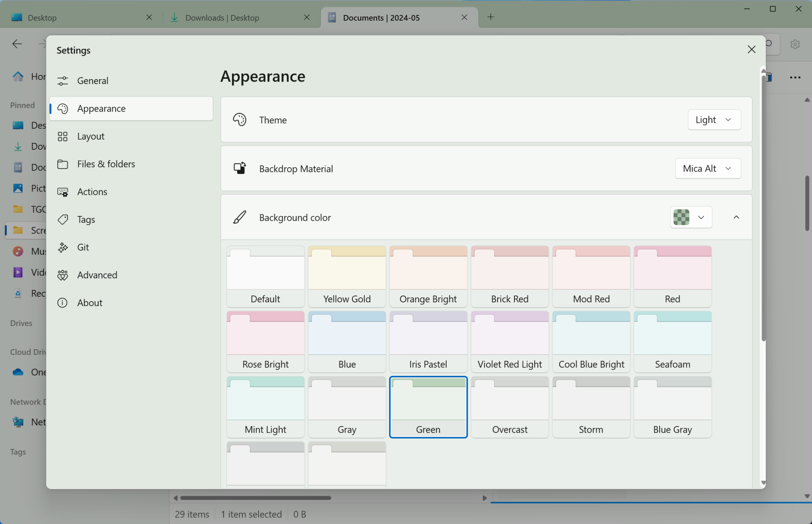Viewport: 812px width, 524px height.
Task: Select the Red background color
Action: point(673,276)
